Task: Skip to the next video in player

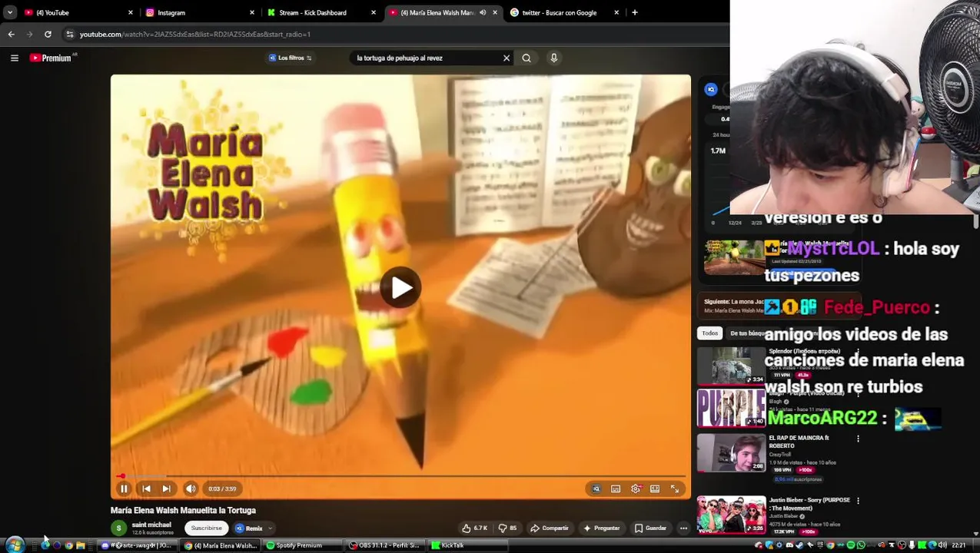Action: pos(166,488)
